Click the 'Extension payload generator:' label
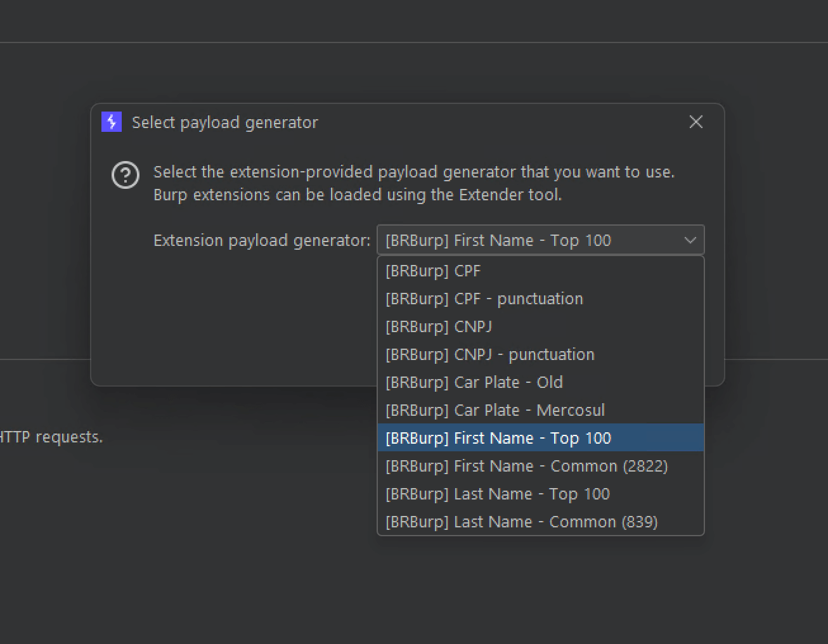The width and height of the screenshot is (828, 644). coord(262,241)
